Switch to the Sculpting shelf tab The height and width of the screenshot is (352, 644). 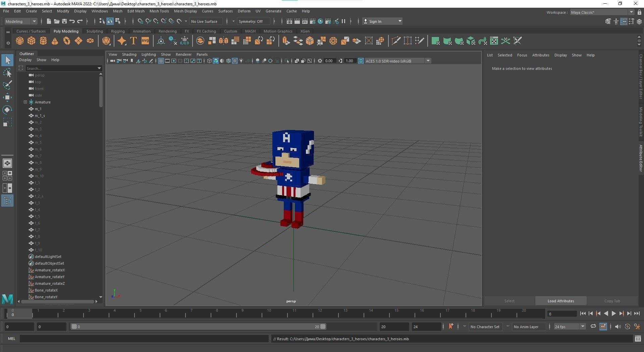(x=95, y=31)
